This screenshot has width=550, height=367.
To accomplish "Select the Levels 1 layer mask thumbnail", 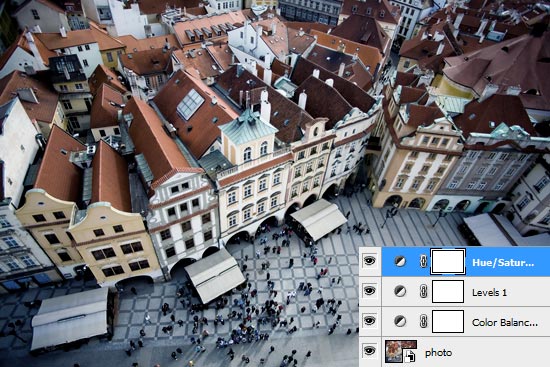I will point(448,291).
